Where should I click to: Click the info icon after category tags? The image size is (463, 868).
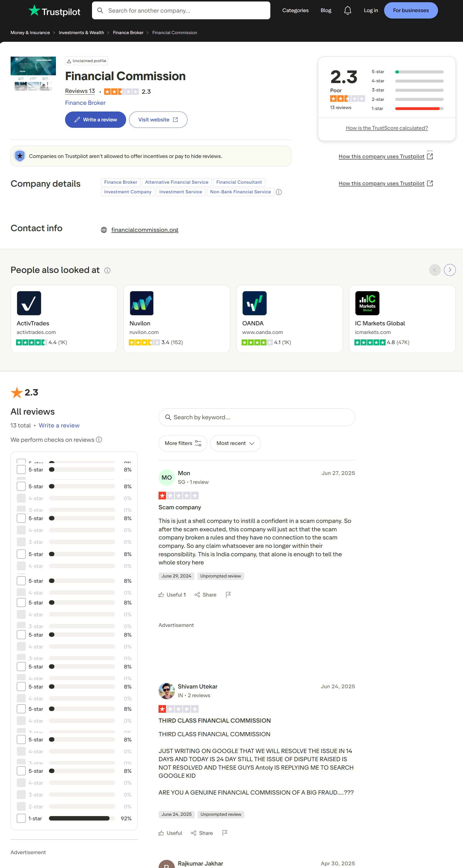(x=278, y=192)
